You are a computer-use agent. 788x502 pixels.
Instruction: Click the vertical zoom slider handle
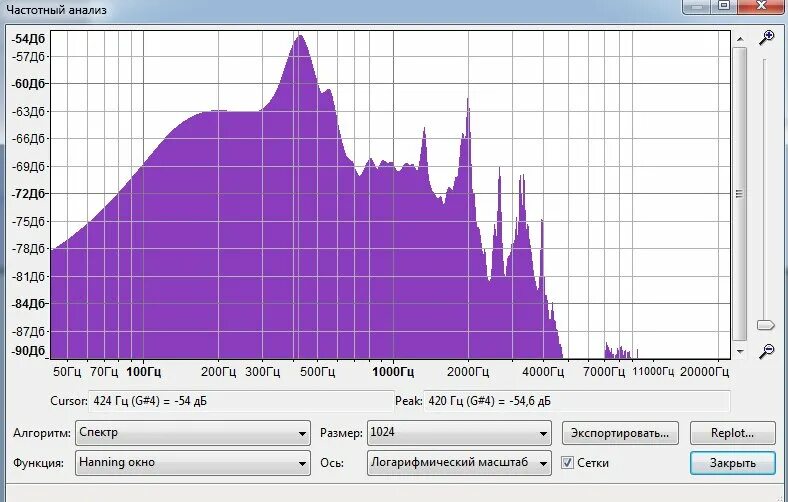765,325
